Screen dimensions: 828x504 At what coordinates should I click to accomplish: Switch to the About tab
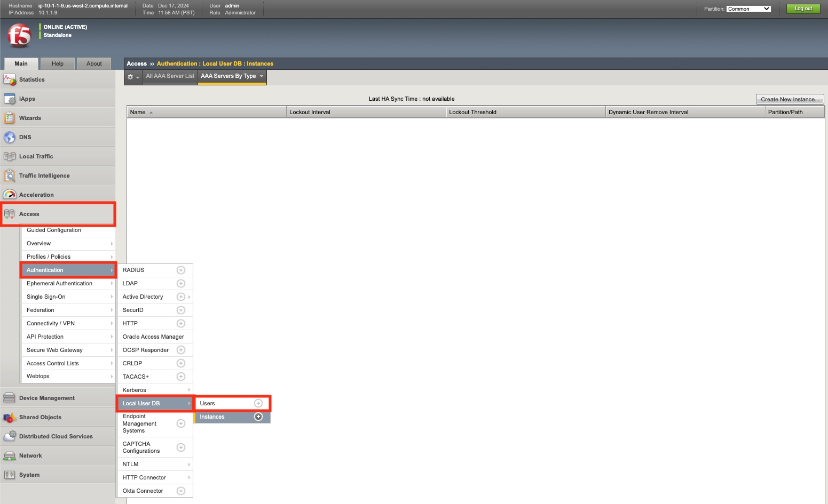(x=94, y=63)
